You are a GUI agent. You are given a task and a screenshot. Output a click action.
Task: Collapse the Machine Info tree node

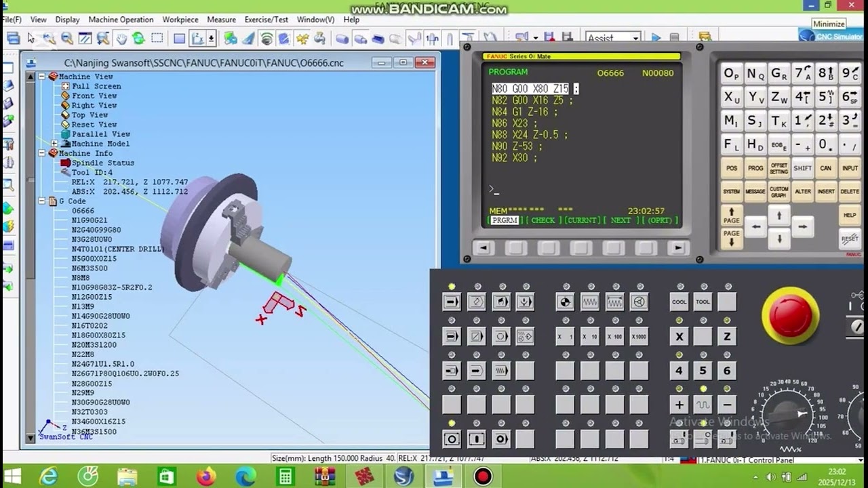(42, 153)
